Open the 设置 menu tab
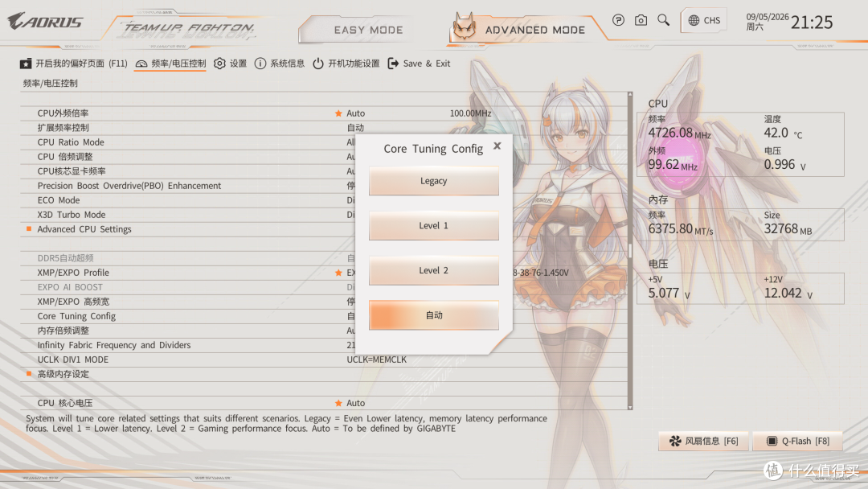 point(231,64)
